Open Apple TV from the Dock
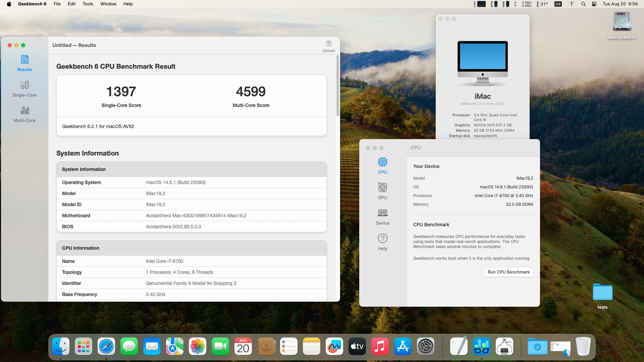 357,346
